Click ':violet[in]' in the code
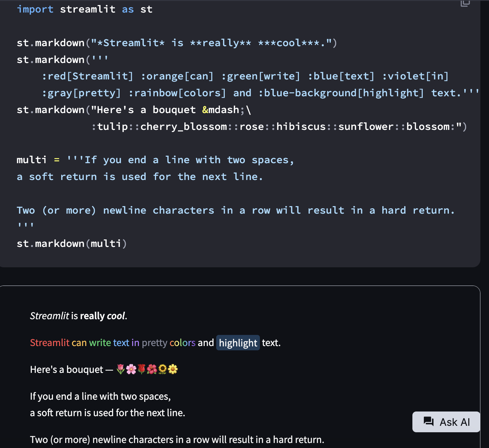Image resolution: width=489 pixels, height=448 pixels. [415, 76]
